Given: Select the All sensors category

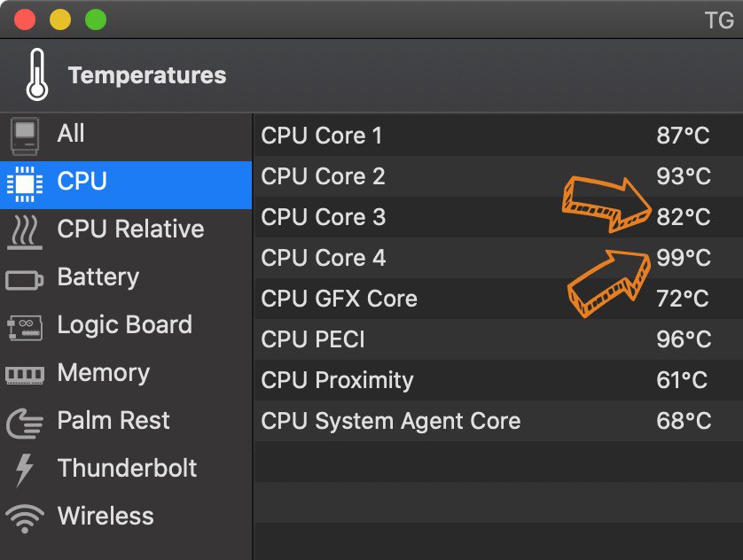Looking at the screenshot, I should 126,136.
